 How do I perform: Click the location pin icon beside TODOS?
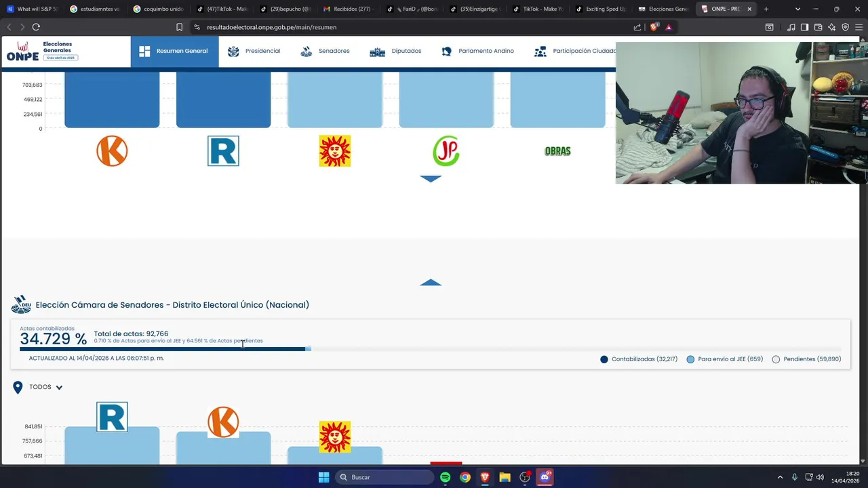18,387
